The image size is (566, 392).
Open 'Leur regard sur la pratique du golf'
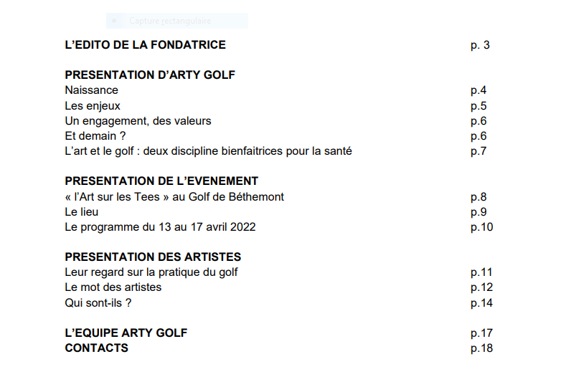coord(151,272)
